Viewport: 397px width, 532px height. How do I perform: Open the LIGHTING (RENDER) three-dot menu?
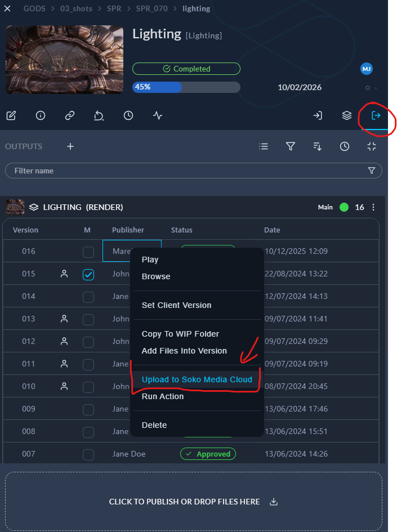373,207
